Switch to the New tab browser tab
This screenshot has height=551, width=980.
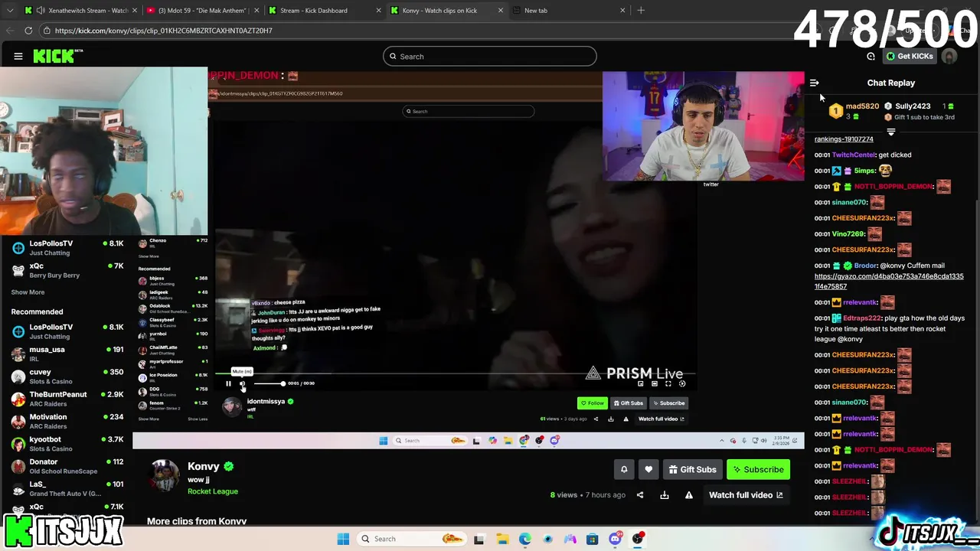tap(568, 10)
